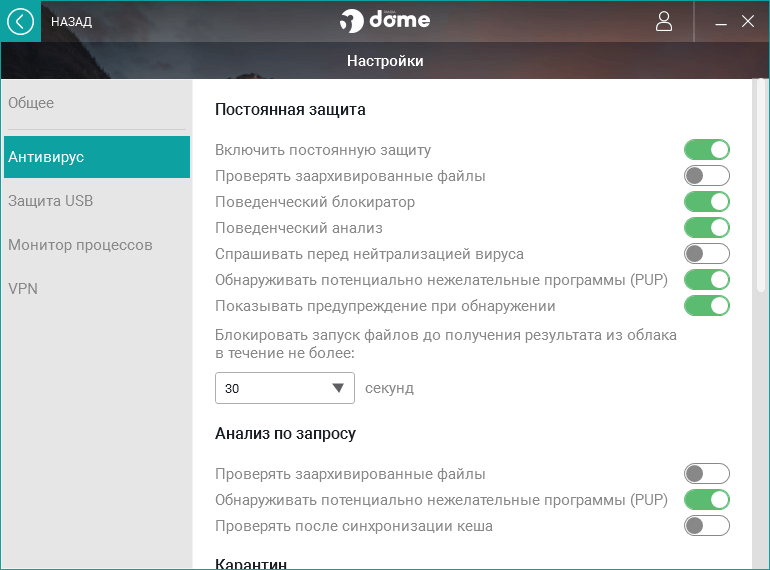Toggle 'Показывать предупреждение при обнаружении' switch
770x570 pixels.
pos(707,306)
